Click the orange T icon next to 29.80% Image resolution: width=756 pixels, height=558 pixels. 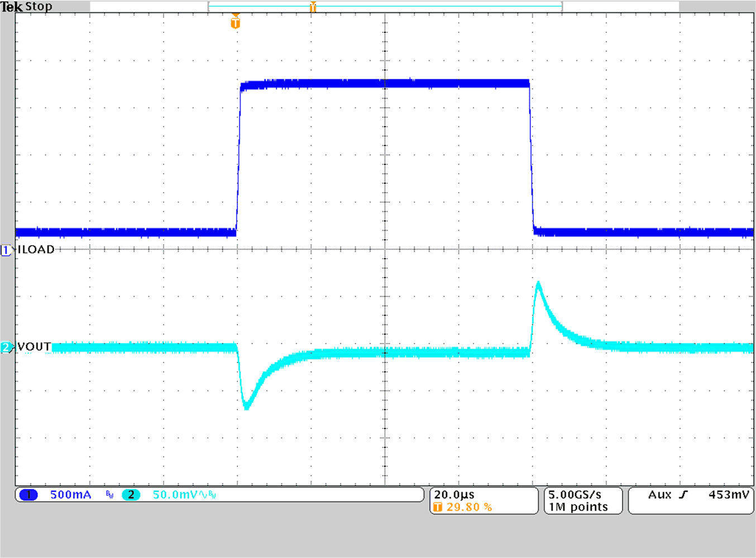tap(439, 507)
